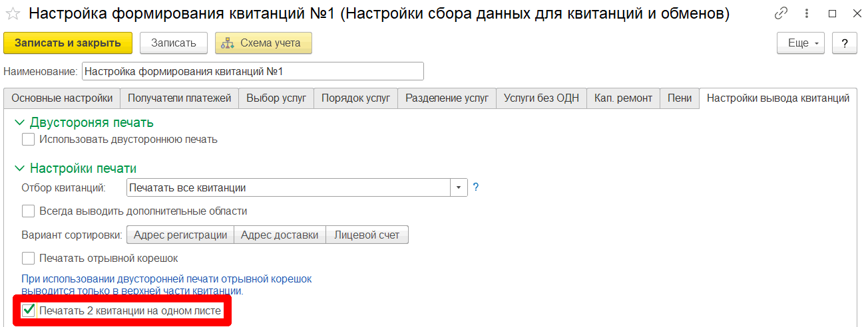Select Лицевой счет sort option
This screenshot has height=327, width=868.
pyautogui.click(x=367, y=235)
